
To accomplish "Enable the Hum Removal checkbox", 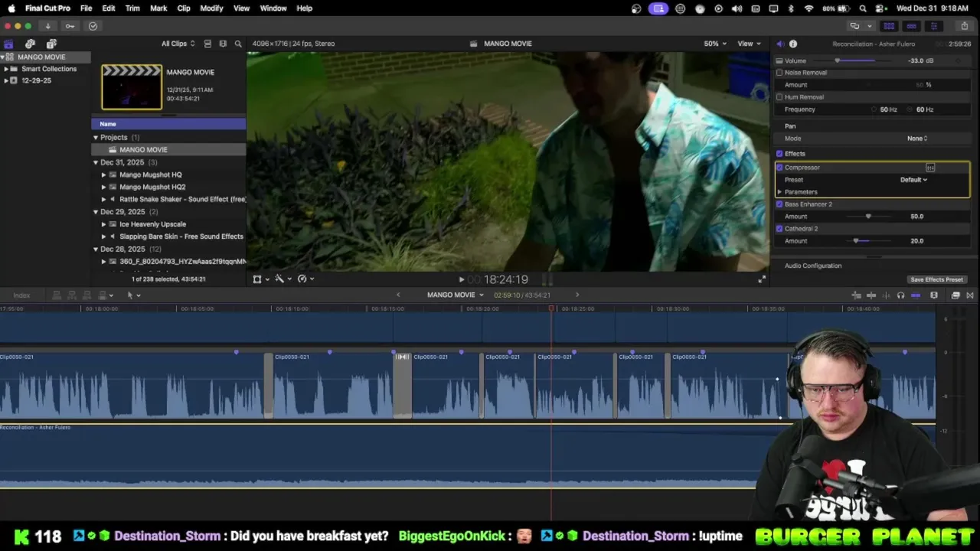I will [779, 97].
